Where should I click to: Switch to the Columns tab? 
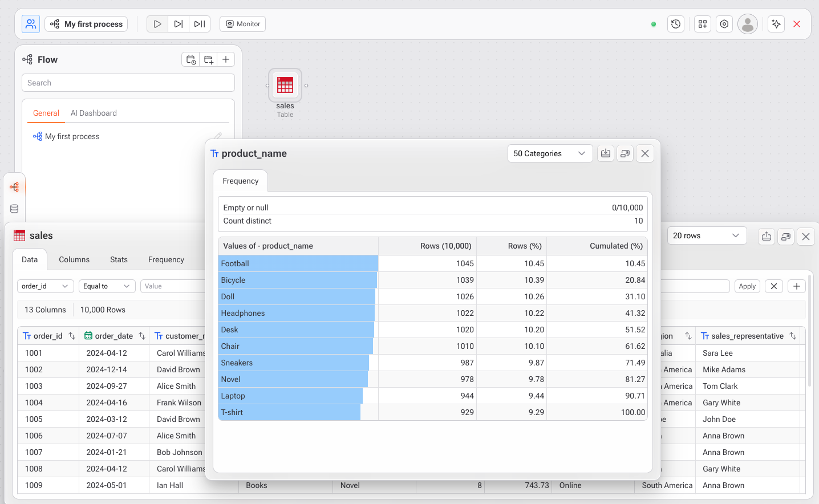(x=74, y=259)
